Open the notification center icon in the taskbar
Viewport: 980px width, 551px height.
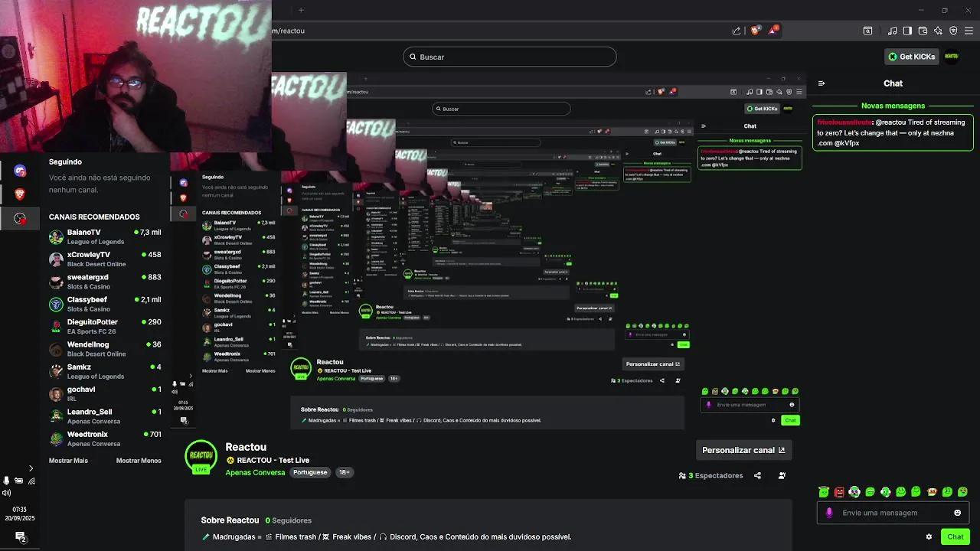20,536
